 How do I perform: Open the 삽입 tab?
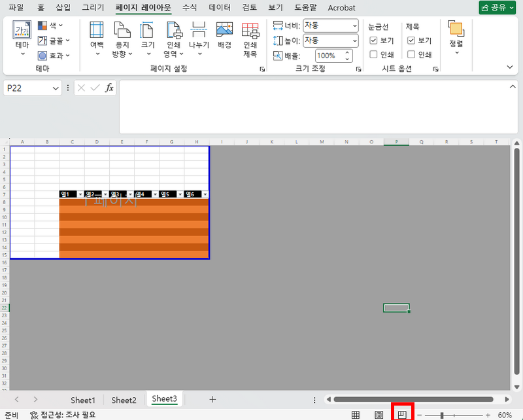63,8
